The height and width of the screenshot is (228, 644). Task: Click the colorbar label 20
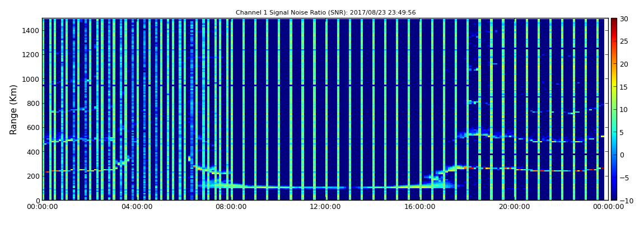(x=624, y=64)
